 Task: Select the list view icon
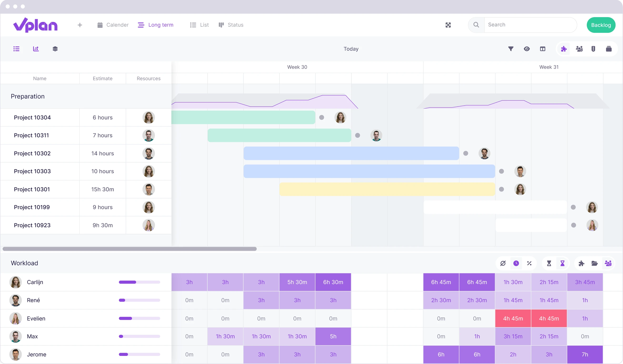[x=16, y=49]
